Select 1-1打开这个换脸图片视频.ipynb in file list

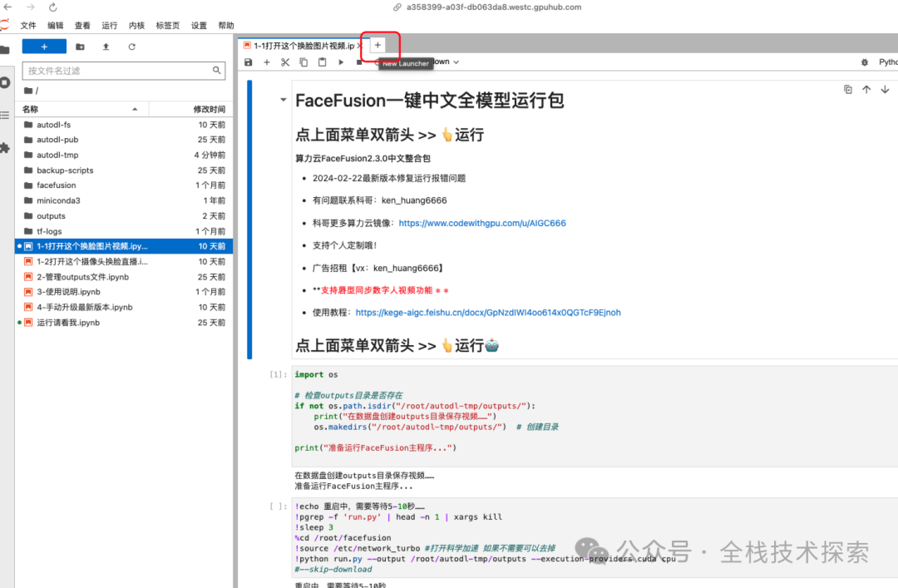[x=124, y=246]
